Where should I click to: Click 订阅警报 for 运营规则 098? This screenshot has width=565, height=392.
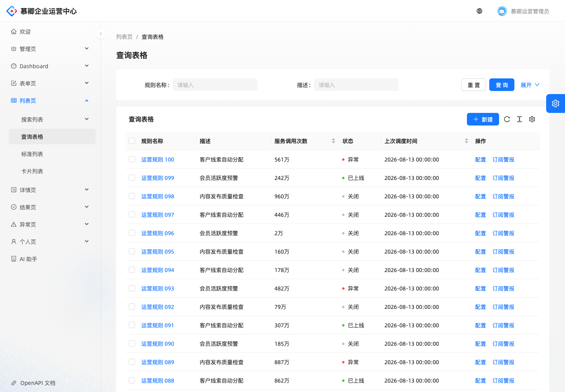[503, 196]
